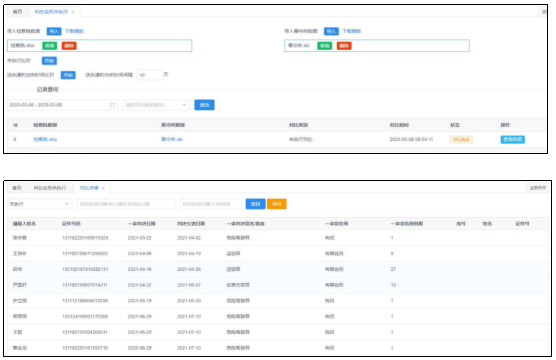Image resolution: width=556 pixels, height=360 pixels.
Task: Click the 一审判决日期 column header
Action: (141, 224)
